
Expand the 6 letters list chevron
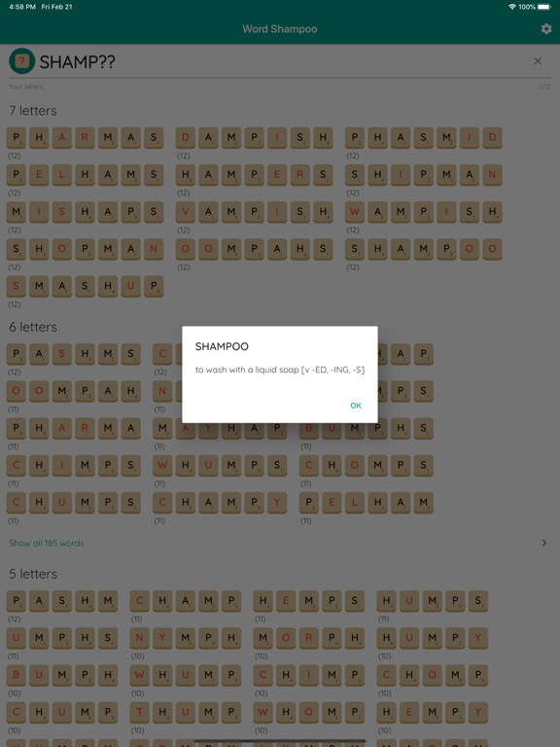[544, 543]
